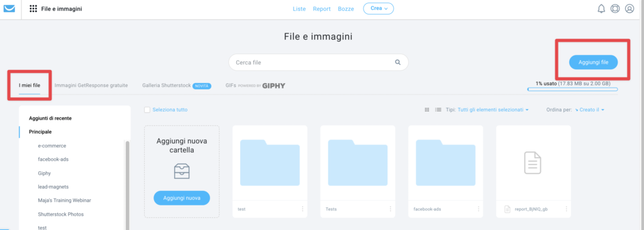Image resolution: width=644 pixels, height=230 pixels.
Task: Open Maja's Training Webinar sidebar folder
Action: (65, 200)
